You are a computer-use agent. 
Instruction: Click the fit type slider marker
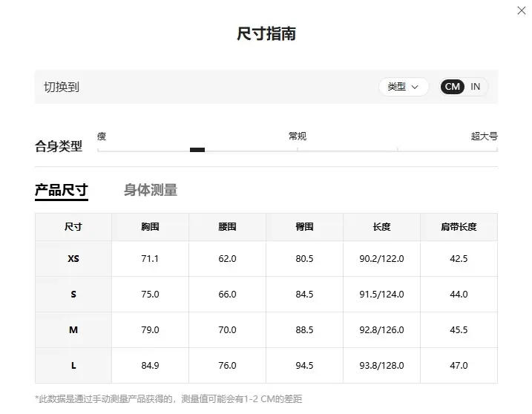pyautogui.click(x=197, y=150)
